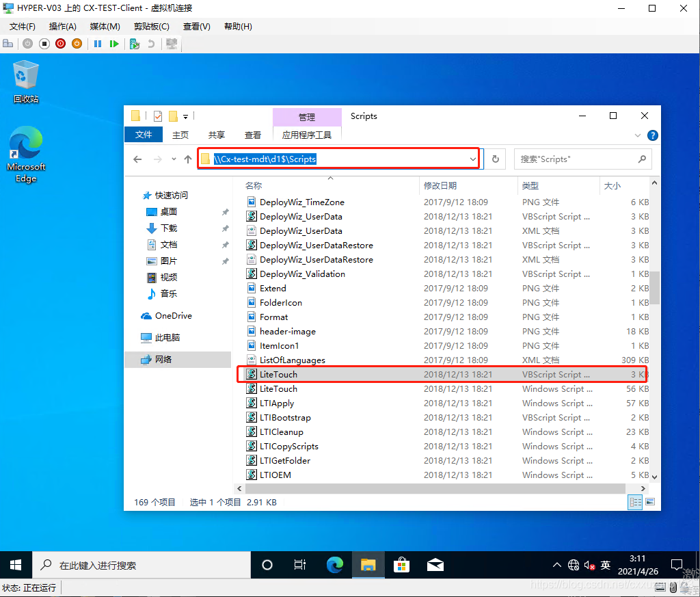Select 音乐 in navigation pane
The width and height of the screenshot is (700, 597).
pos(169,293)
